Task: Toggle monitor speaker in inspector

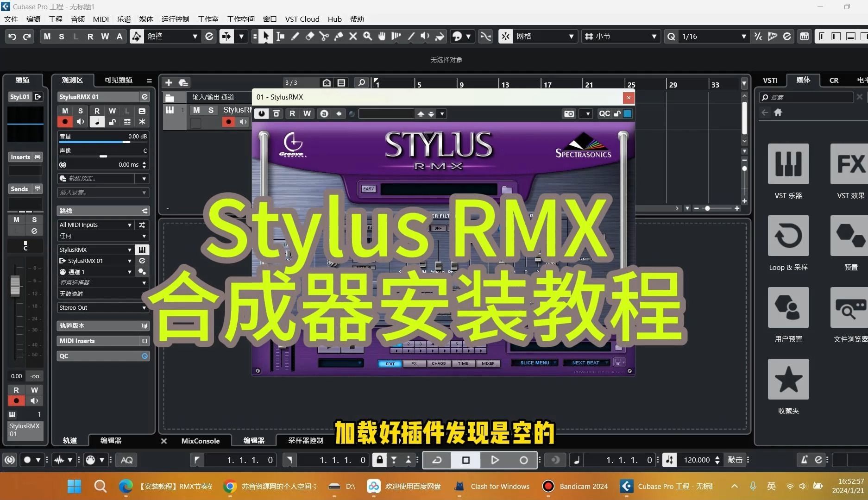Action: click(81, 122)
